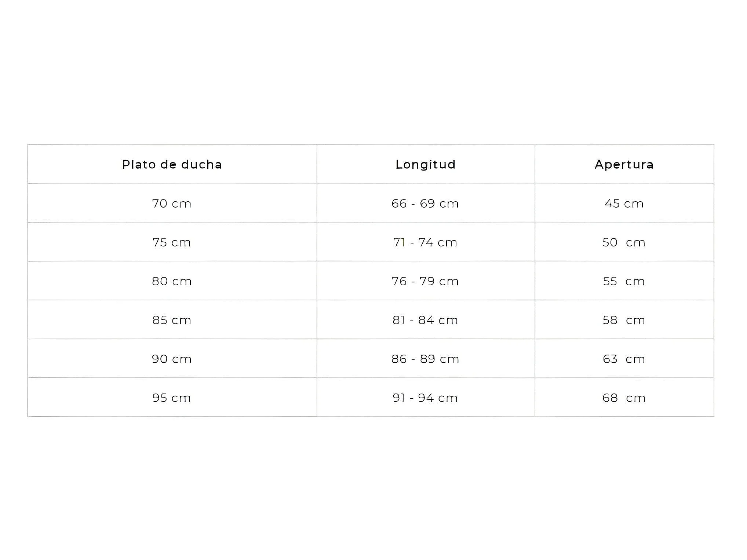Screen dimensions: 747x560
Task: Select the 90 cm shower tray cell
Action: (x=172, y=359)
